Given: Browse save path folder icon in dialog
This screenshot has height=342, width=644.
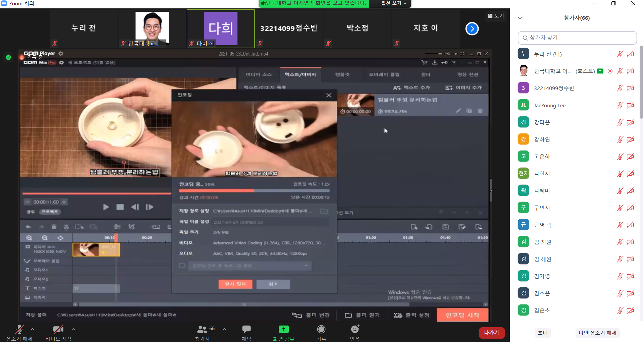Looking at the screenshot, I should pos(324,211).
